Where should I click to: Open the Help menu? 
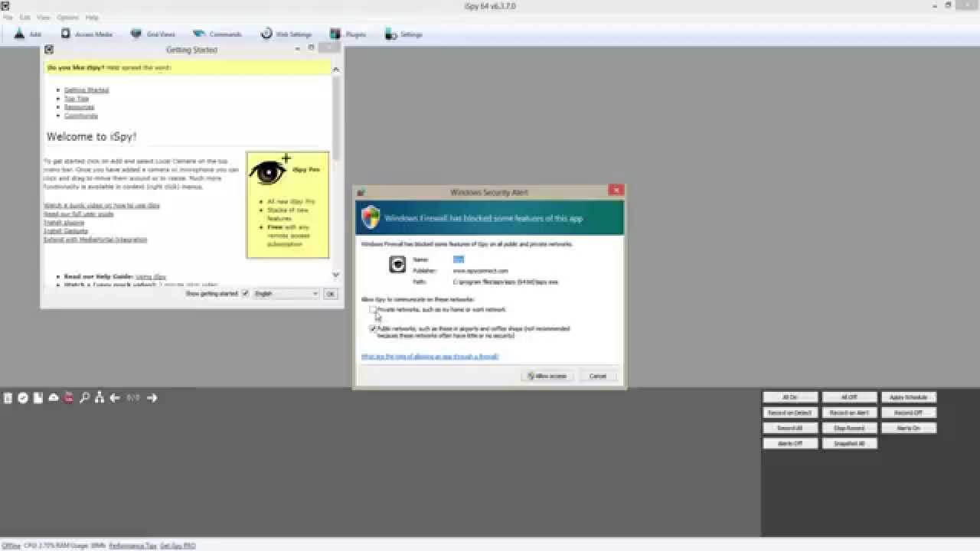point(92,17)
